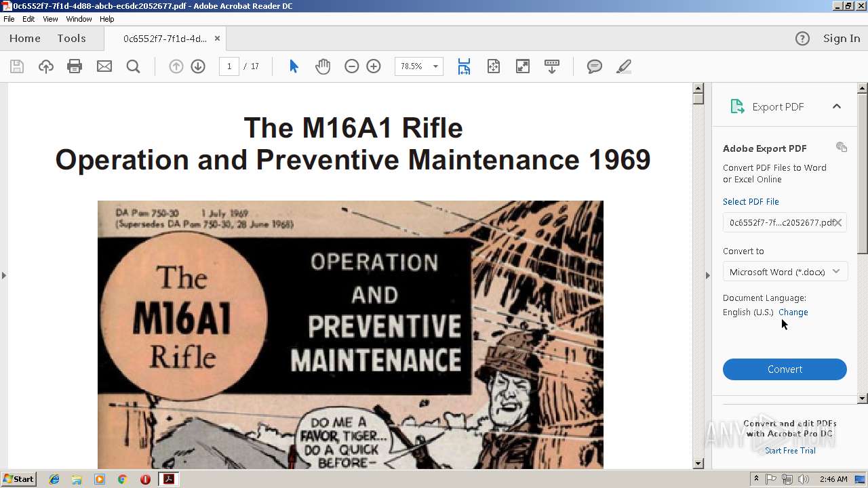
Task: Select the Highlight text pen tool
Action: tap(623, 66)
